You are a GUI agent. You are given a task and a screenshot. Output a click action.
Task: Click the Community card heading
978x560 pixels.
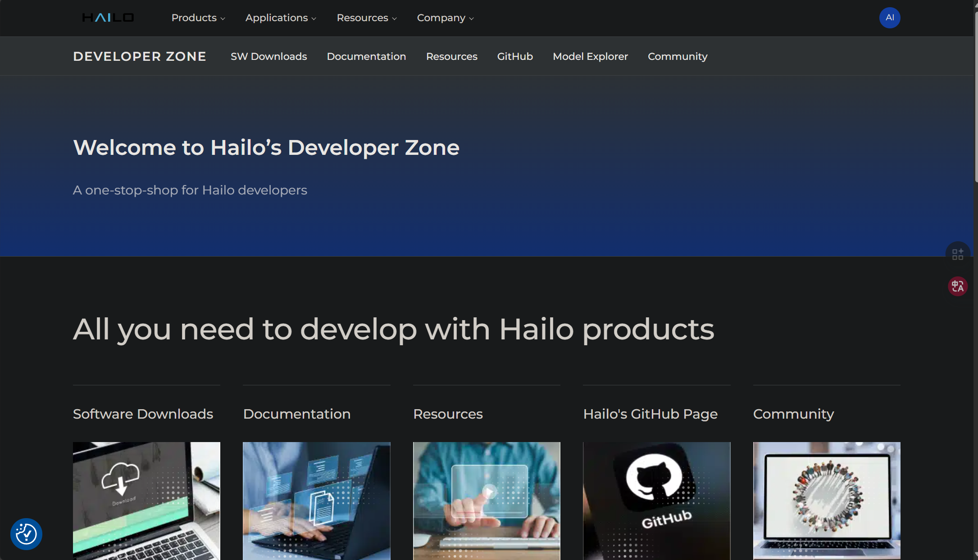(x=793, y=414)
